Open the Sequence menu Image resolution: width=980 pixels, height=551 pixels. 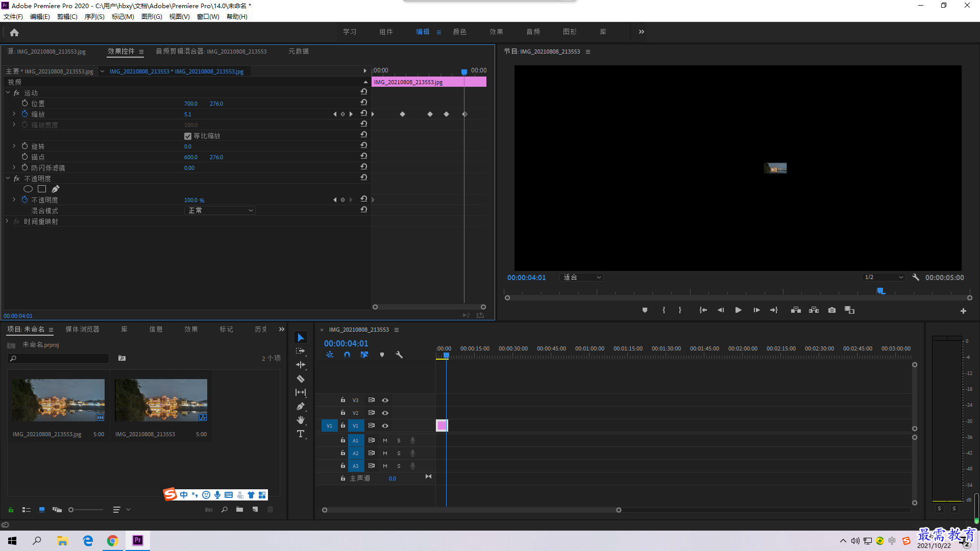94,17
